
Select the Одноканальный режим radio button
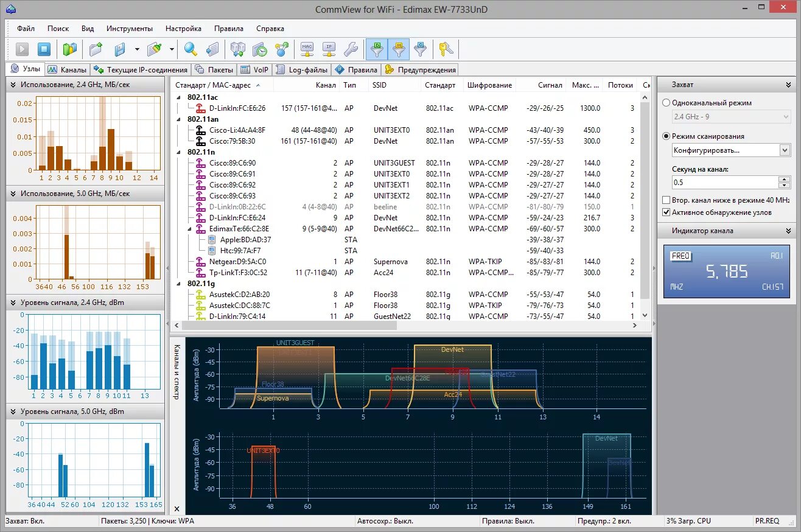click(x=666, y=103)
